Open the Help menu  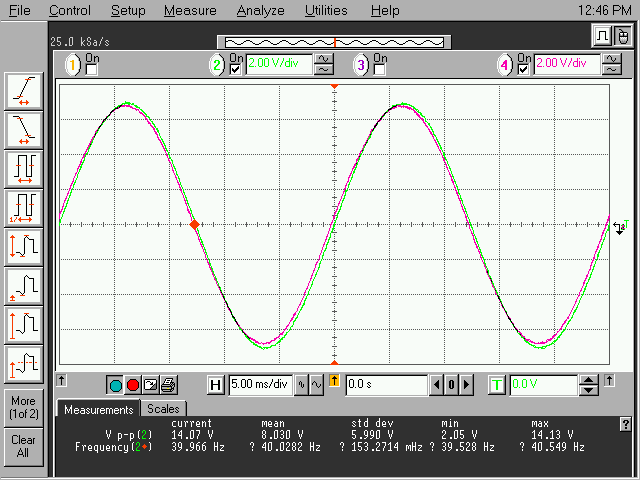(x=385, y=10)
